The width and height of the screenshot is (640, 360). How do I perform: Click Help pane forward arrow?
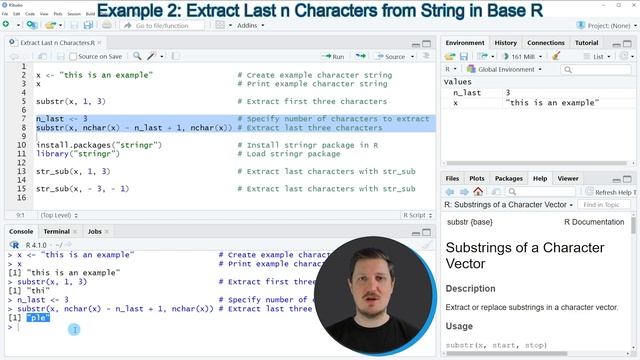coord(464,192)
